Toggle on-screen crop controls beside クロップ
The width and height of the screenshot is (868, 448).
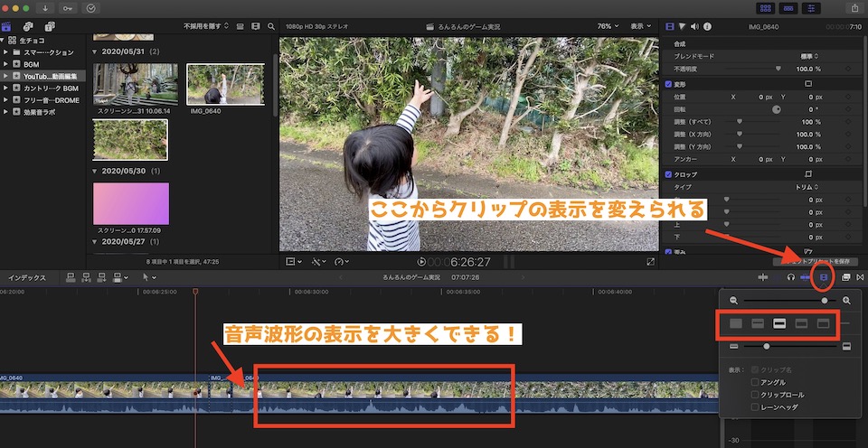pyautogui.click(x=808, y=174)
